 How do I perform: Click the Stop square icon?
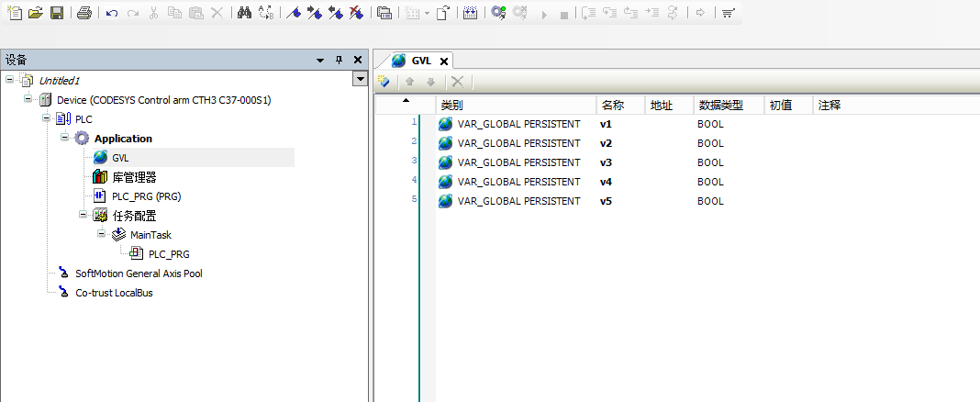[x=563, y=15]
